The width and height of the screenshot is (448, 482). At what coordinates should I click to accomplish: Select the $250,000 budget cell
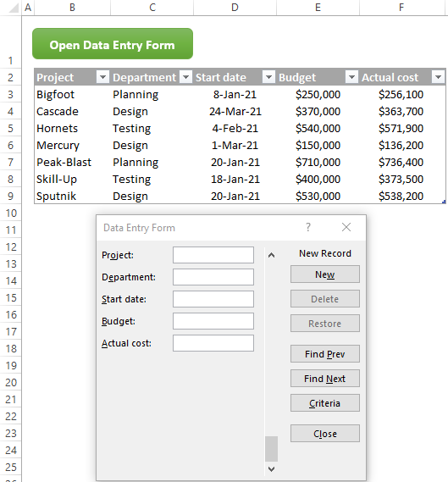[318, 94]
